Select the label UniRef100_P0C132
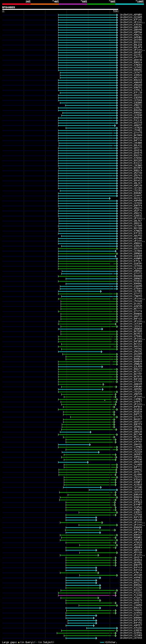This screenshot has width=146, height=644. tap(131, 120)
